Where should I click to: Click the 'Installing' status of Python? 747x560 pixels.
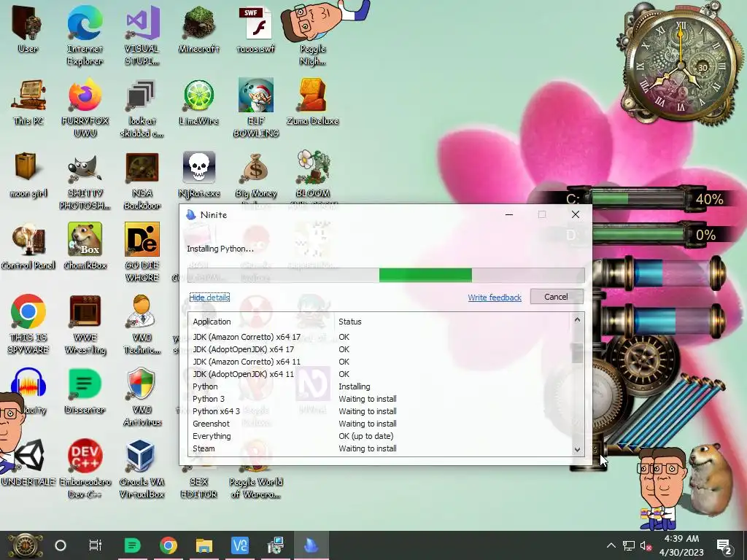[354, 386]
